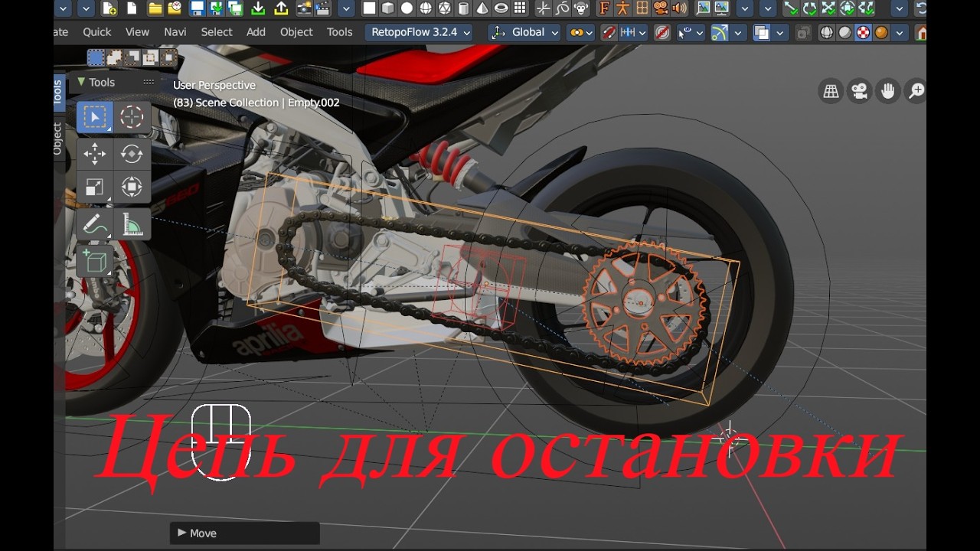Open the Navi menu
The image size is (980, 551).
[x=175, y=32]
